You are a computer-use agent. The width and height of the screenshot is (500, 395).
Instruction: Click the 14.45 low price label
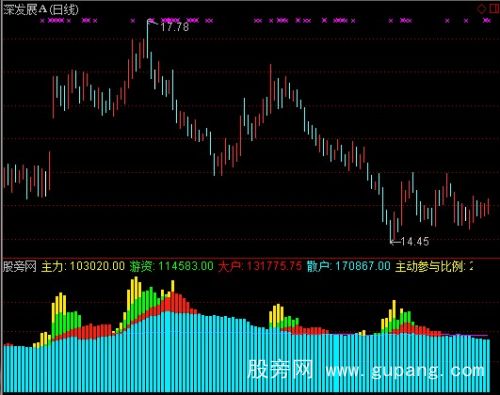click(x=415, y=241)
